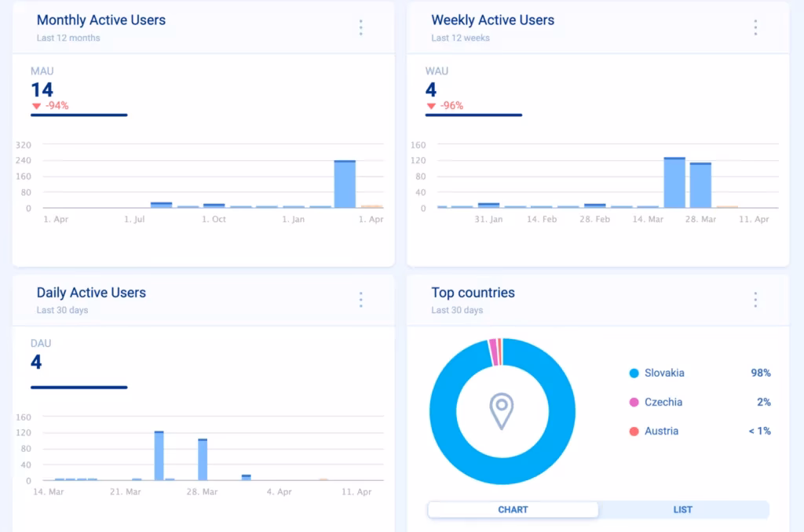This screenshot has width=804, height=532.
Task: Click the location pin inside the donut chart
Action: coord(502,411)
